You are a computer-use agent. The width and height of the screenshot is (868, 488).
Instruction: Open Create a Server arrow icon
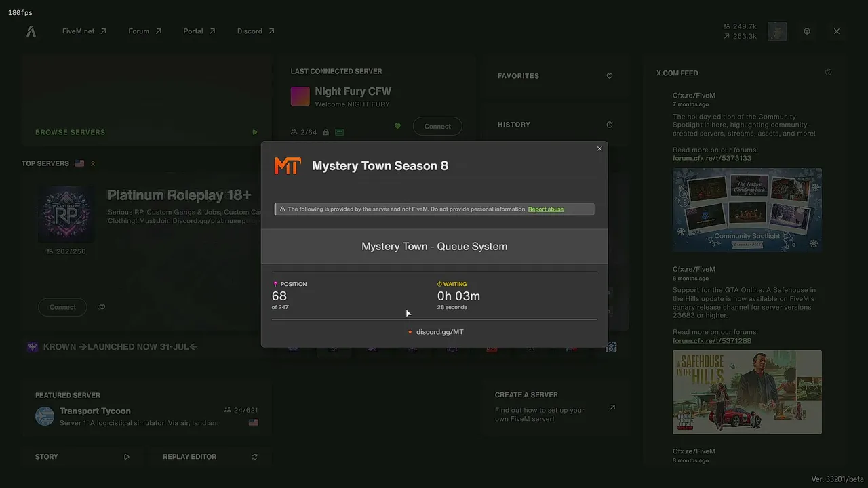[x=612, y=407]
